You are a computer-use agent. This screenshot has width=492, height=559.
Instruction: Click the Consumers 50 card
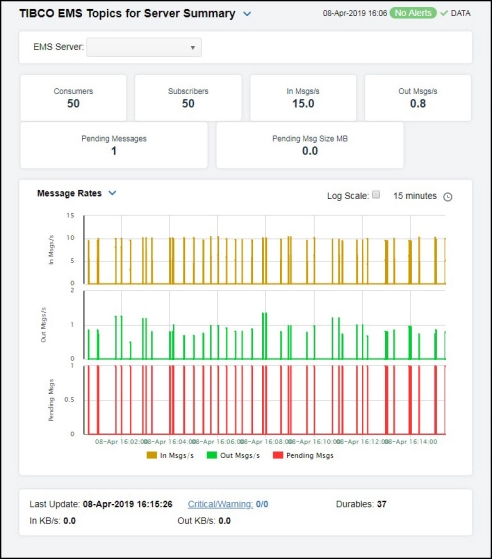click(73, 98)
